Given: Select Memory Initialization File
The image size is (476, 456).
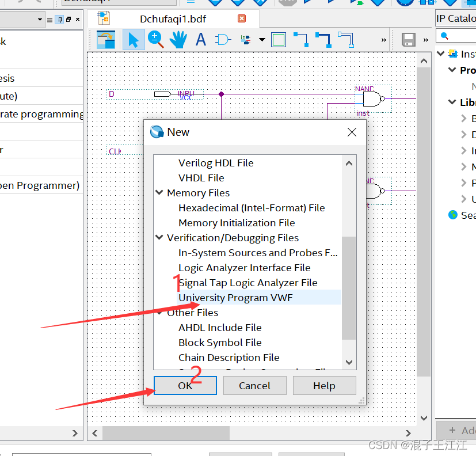Looking at the screenshot, I should pyautogui.click(x=237, y=223).
